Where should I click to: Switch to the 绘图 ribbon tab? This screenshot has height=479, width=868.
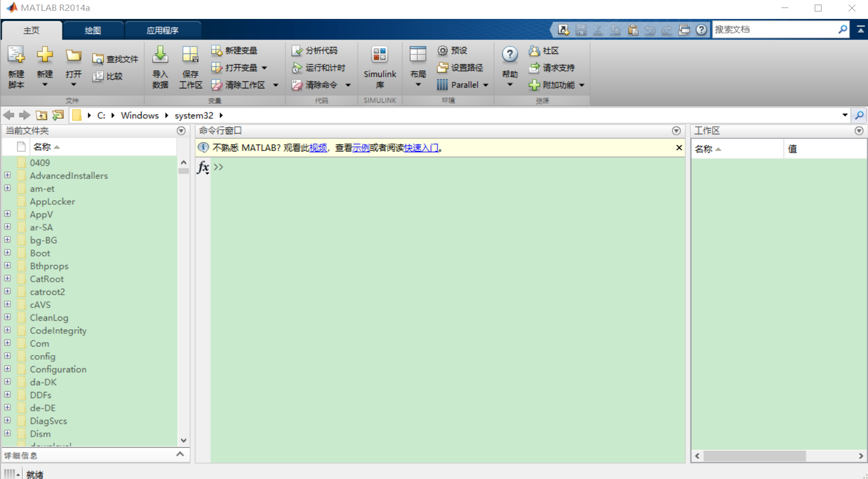[93, 30]
